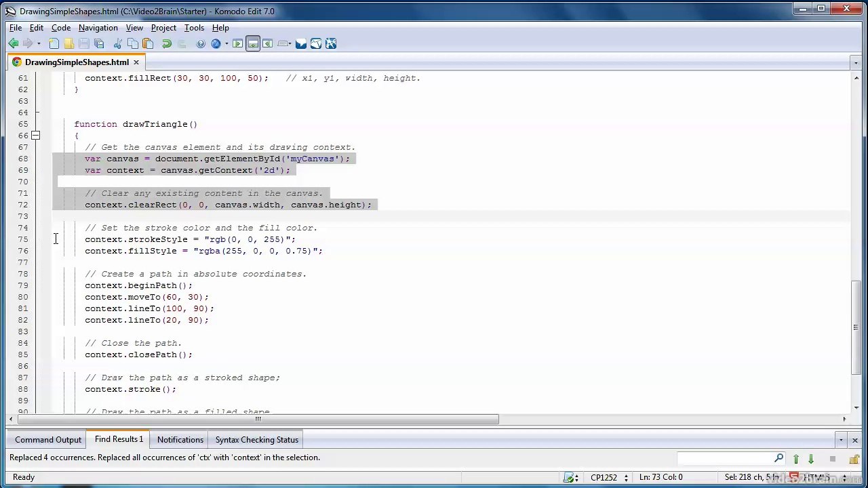868x488 pixels.
Task: Open the Code menu
Action: (61, 28)
